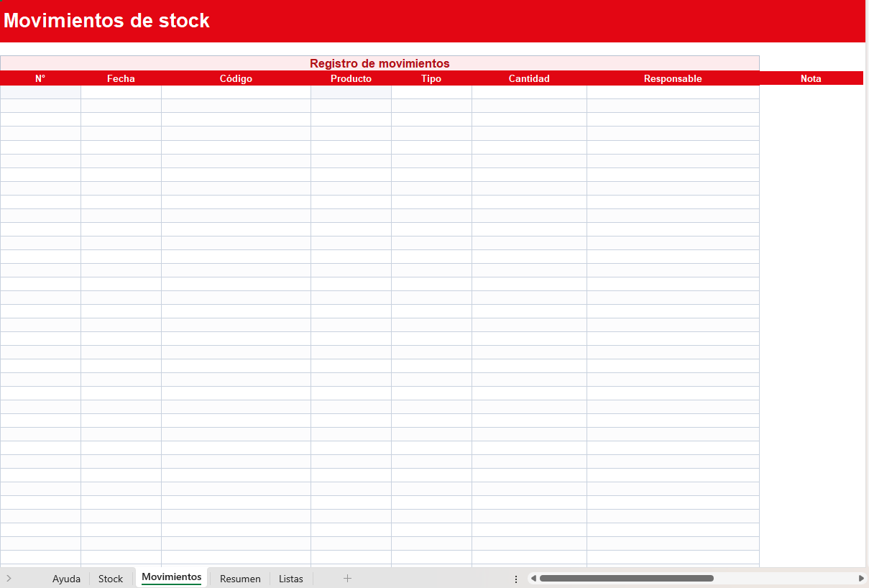Go to the Resumen sheet tab
Image resolution: width=869 pixels, height=588 pixels.
click(240, 579)
